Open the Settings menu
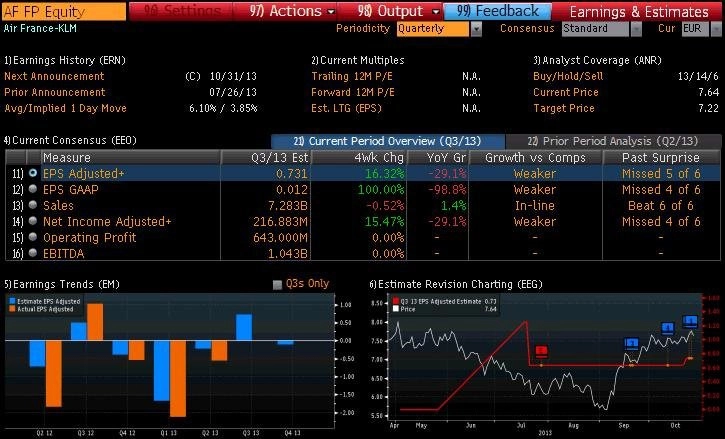Screen dimensions: 725x439 click(x=181, y=11)
